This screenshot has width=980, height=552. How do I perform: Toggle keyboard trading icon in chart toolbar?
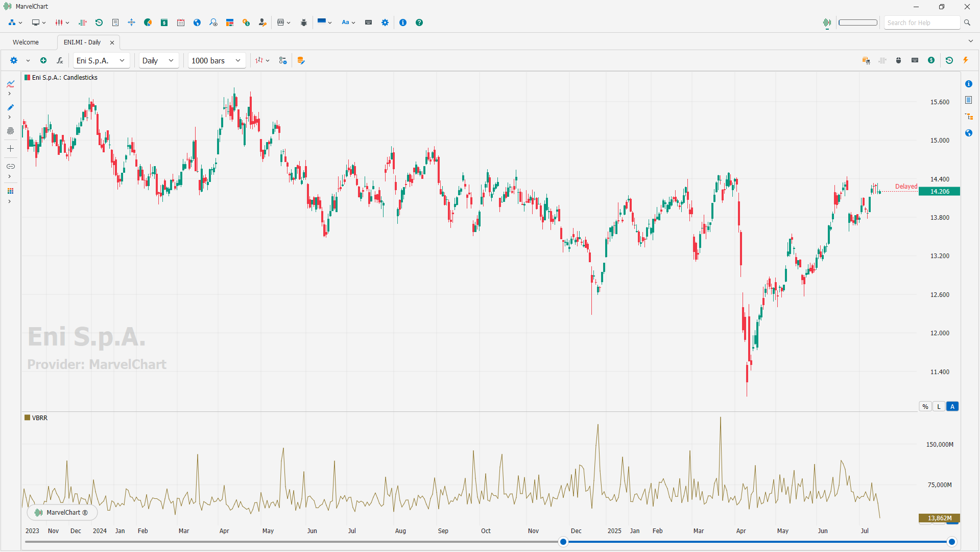pyautogui.click(x=915, y=60)
